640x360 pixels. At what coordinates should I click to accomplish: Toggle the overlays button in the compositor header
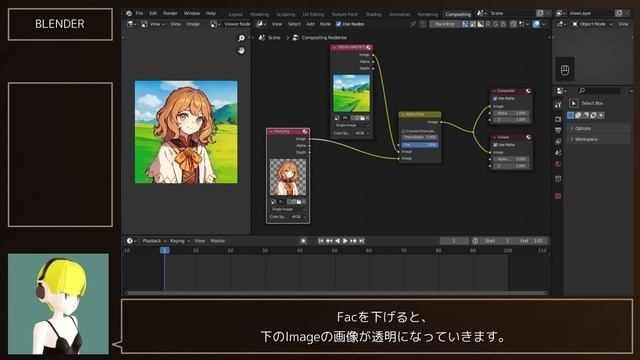tap(536, 24)
